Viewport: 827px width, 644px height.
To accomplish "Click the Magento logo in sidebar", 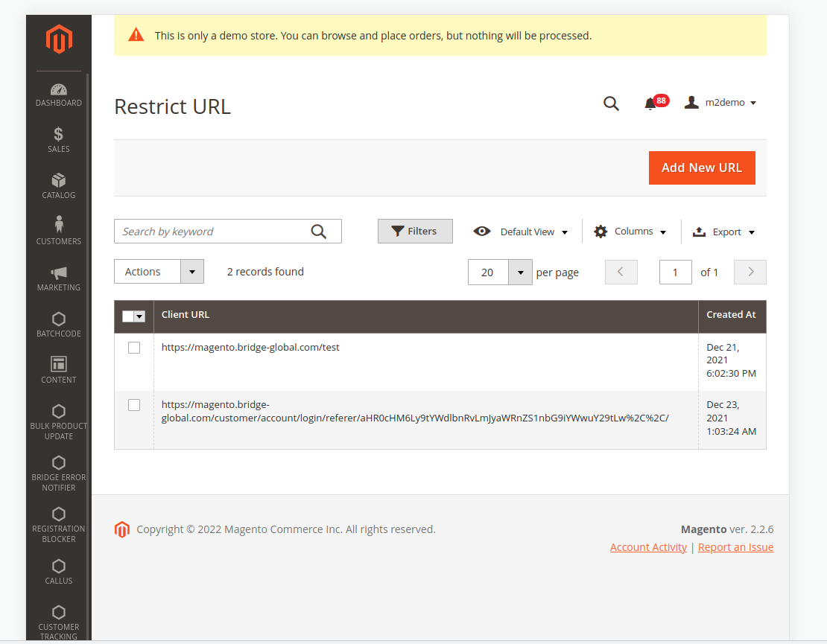I will [59, 39].
